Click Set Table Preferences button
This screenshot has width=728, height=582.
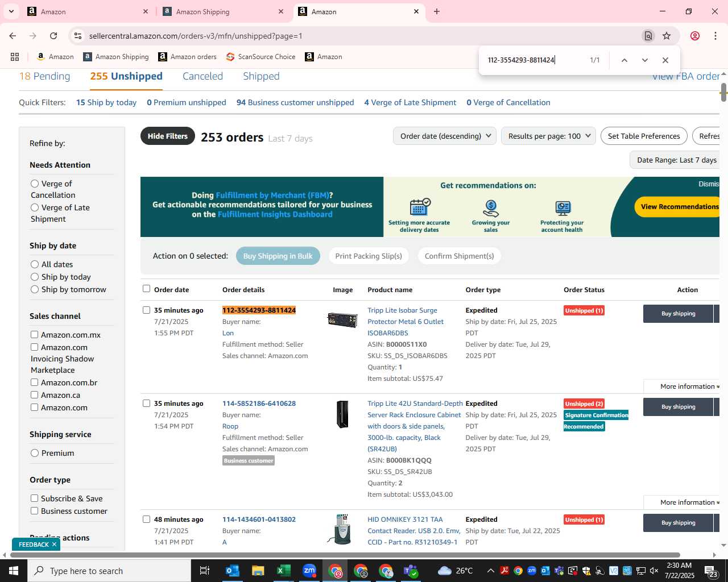[644, 136]
